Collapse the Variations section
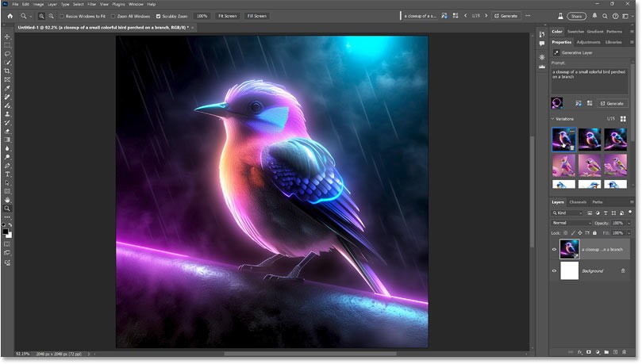Screen dimensions: 642x364 [x=553, y=119]
